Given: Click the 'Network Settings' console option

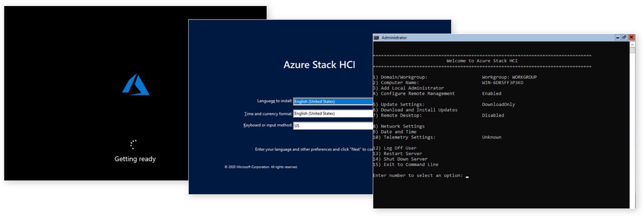Looking at the screenshot, I should tap(399, 126).
